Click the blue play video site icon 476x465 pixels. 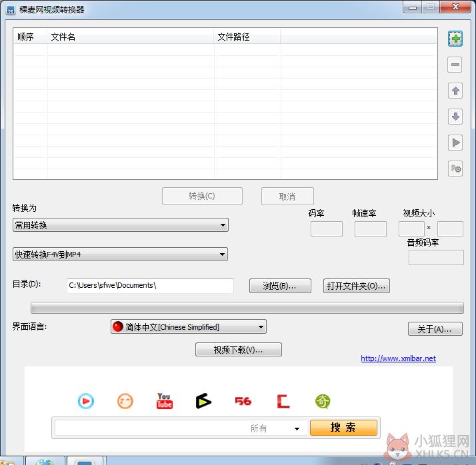click(x=86, y=401)
